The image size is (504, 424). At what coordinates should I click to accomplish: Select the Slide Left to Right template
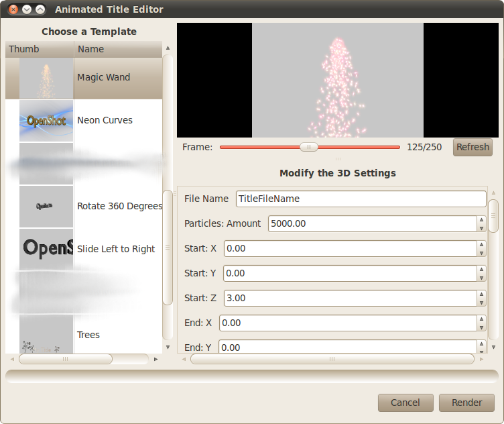115,249
